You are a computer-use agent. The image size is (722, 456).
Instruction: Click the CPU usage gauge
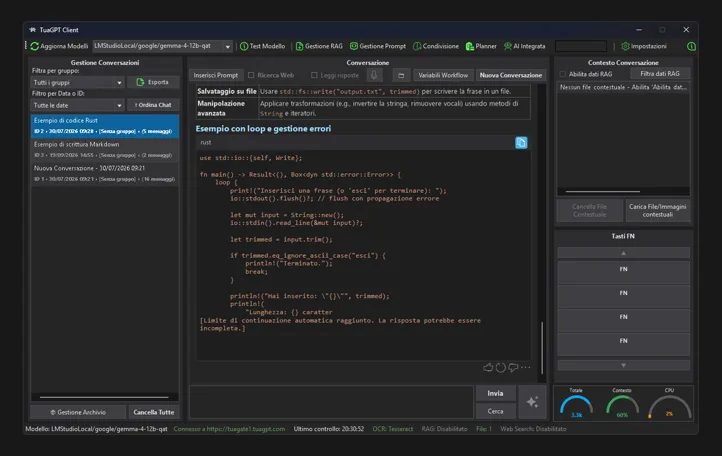(x=670, y=404)
